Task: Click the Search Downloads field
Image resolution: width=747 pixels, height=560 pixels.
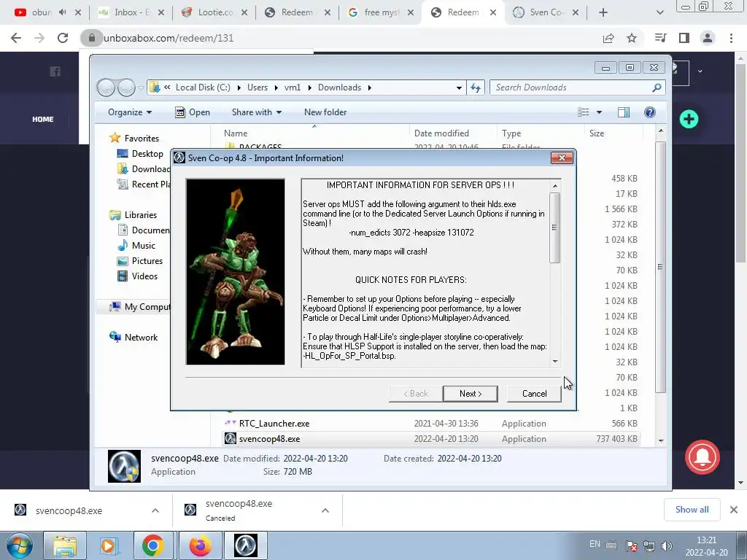Action: point(570,87)
